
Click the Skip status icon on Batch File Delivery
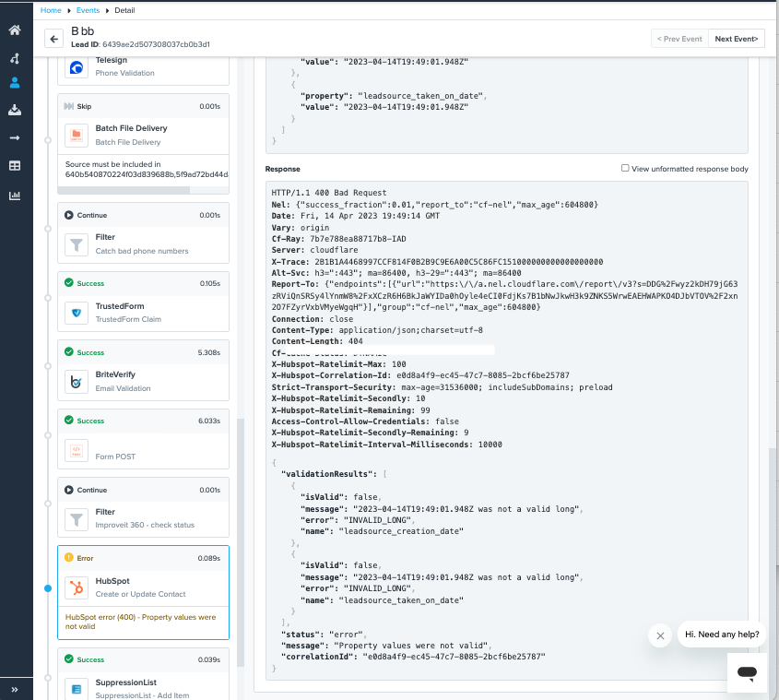pos(69,106)
